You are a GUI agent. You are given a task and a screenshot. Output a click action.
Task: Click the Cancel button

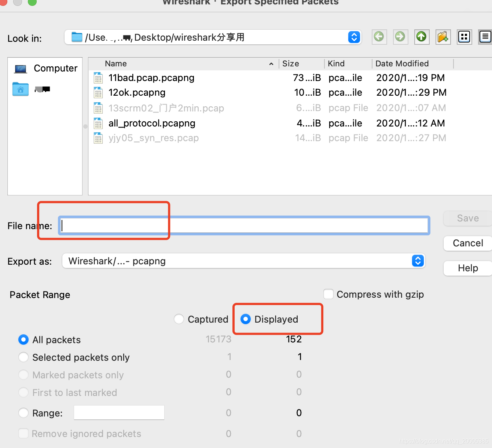(x=468, y=243)
